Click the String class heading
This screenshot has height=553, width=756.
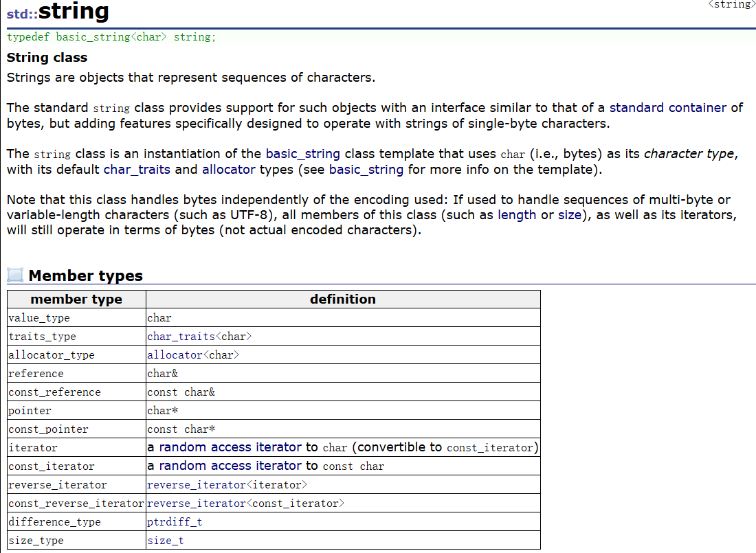[x=47, y=58]
